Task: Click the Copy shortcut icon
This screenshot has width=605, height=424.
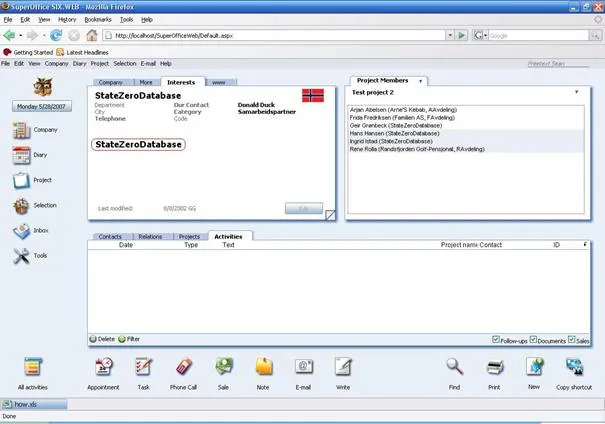Action: point(575,366)
